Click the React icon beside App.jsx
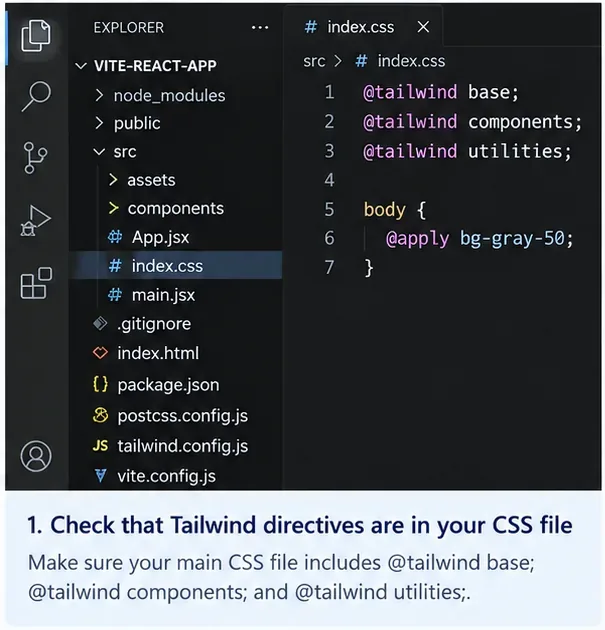The height and width of the screenshot is (630, 605). (x=115, y=237)
